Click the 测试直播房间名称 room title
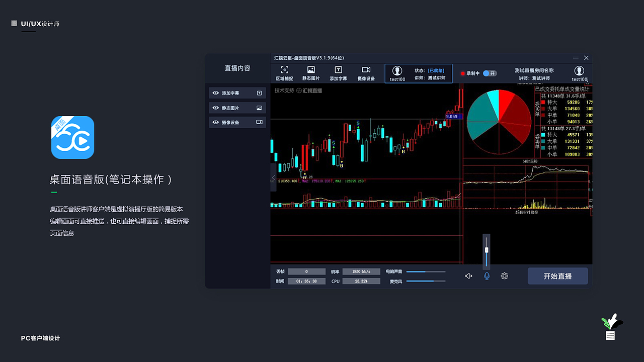 tap(534, 71)
